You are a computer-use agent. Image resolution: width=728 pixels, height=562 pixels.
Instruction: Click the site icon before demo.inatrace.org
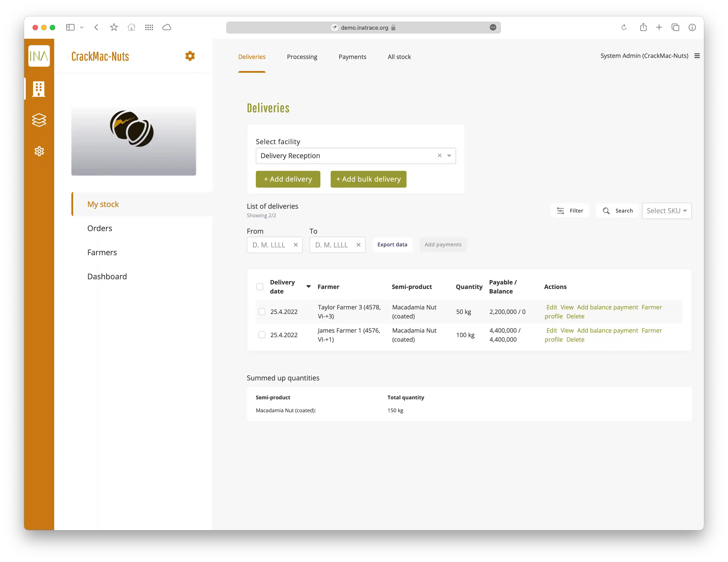pyautogui.click(x=334, y=27)
